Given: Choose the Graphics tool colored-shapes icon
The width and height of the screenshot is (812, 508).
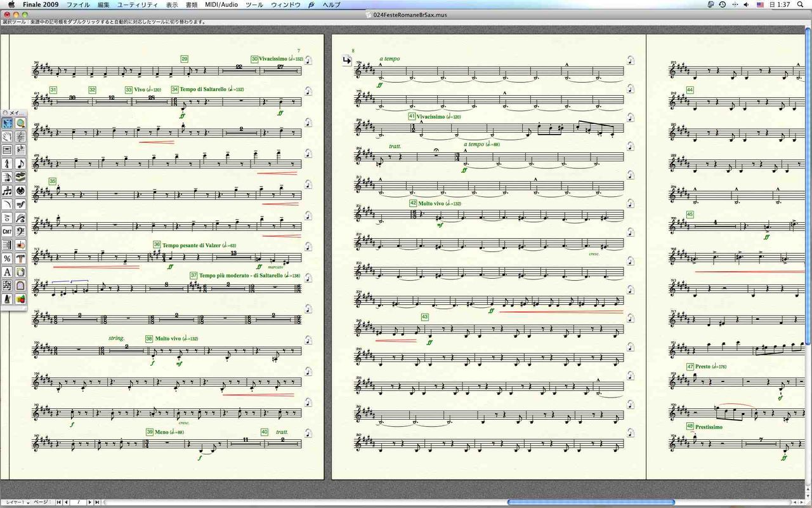Looking at the screenshot, I should (x=21, y=300).
